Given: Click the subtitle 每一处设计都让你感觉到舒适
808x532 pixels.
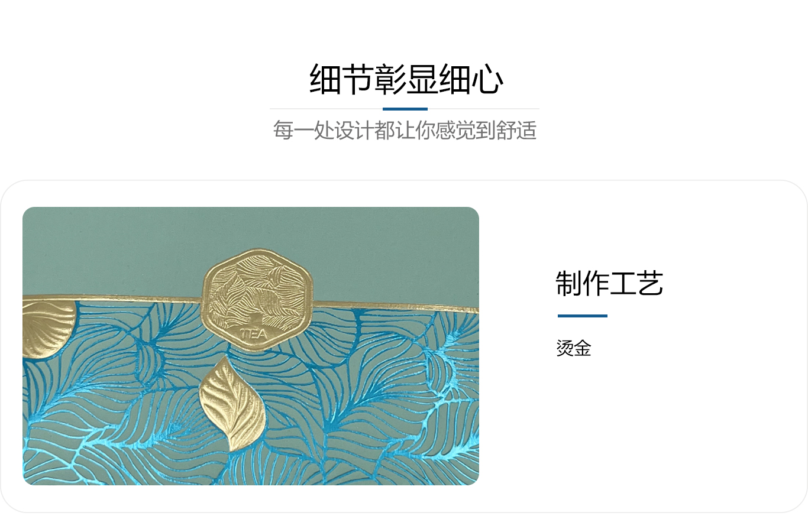Looking at the screenshot, I should [x=405, y=130].
